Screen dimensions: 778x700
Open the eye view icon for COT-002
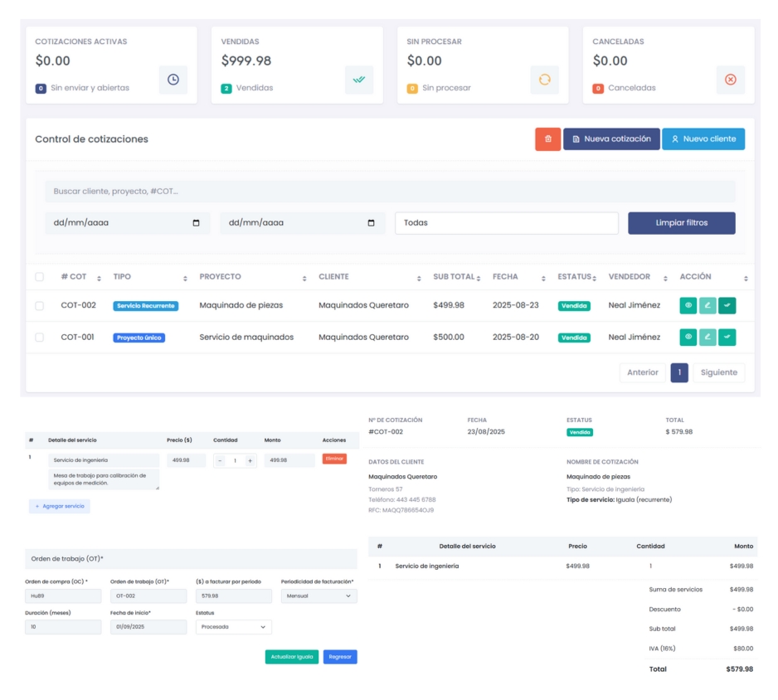[689, 305]
